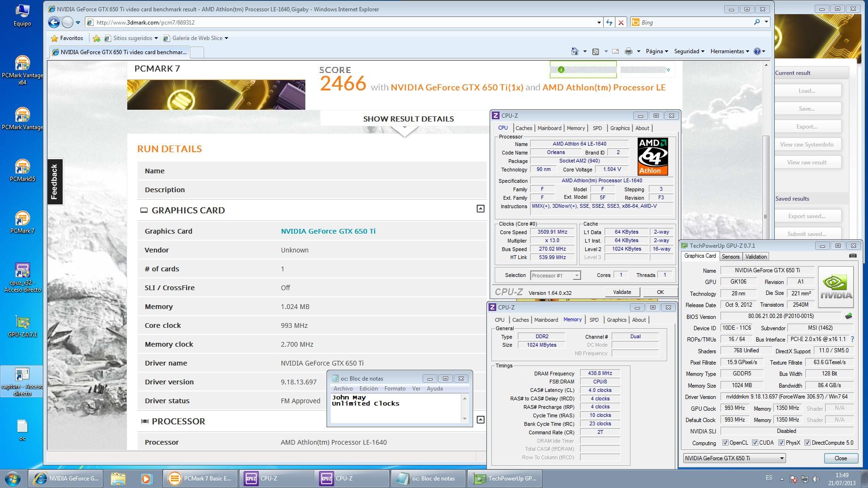This screenshot has height=488, width=868.
Task: Open PCMark Vantage x64 desktop shortcut
Action: 22,70
